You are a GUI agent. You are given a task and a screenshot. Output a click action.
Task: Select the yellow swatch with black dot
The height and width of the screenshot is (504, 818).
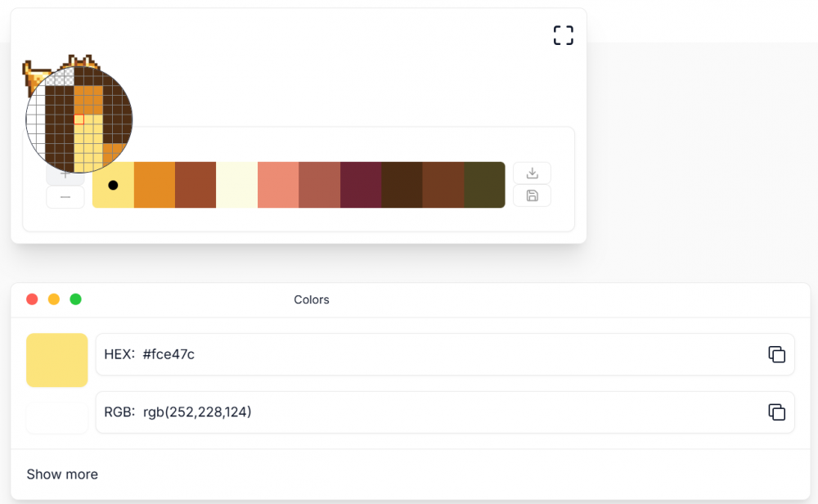[114, 185]
